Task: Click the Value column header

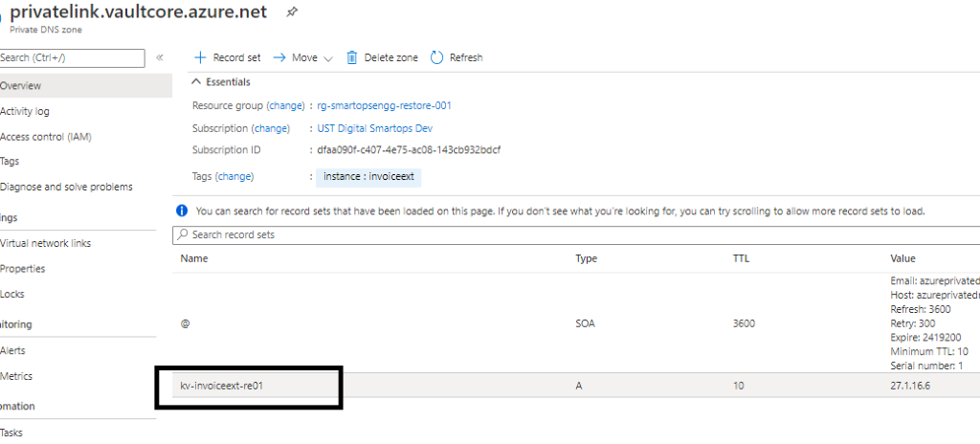Action: point(903,258)
